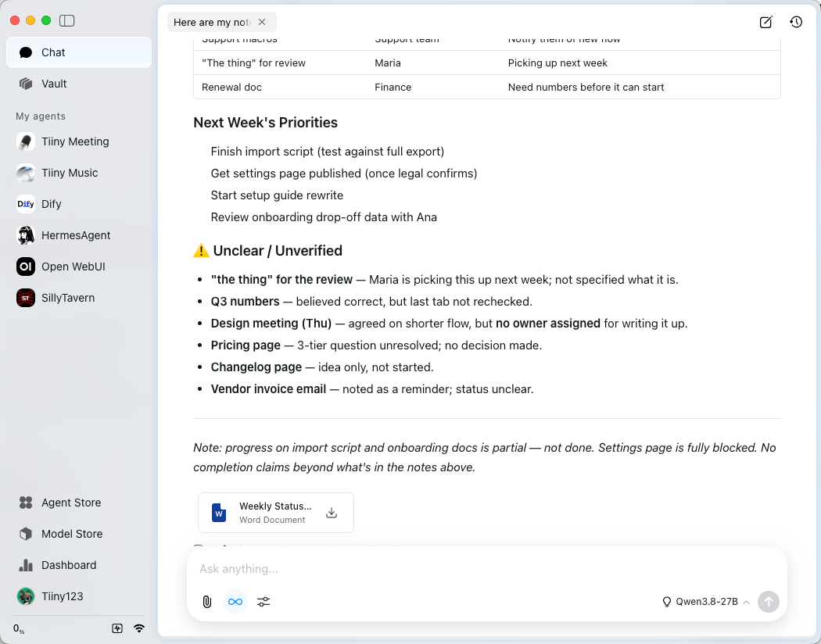The width and height of the screenshot is (821, 644).
Task: Open chat history clock icon
Action: tap(796, 22)
